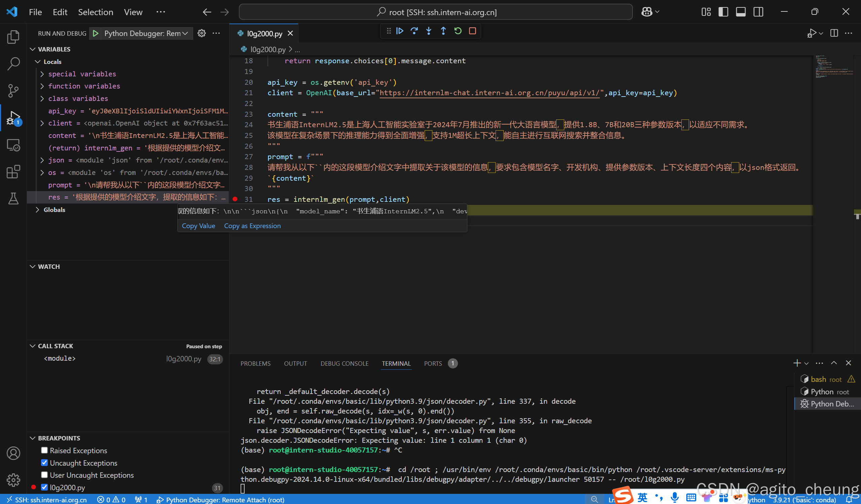Click Copy Value in the hover popup
The width and height of the screenshot is (861, 504).
tap(198, 226)
